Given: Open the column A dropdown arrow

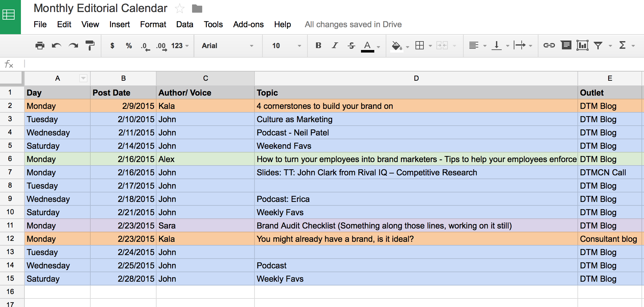Looking at the screenshot, I should point(83,78).
